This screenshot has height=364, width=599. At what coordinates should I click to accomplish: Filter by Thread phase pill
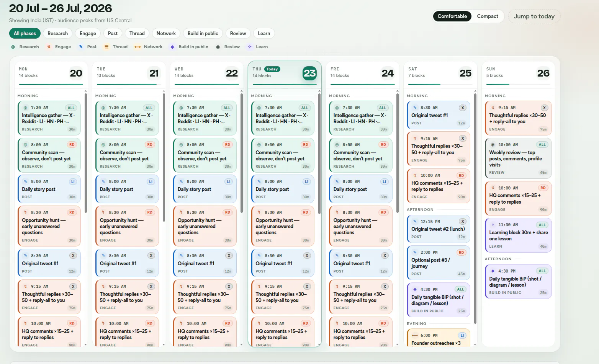pyautogui.click(x=137, y=34)
